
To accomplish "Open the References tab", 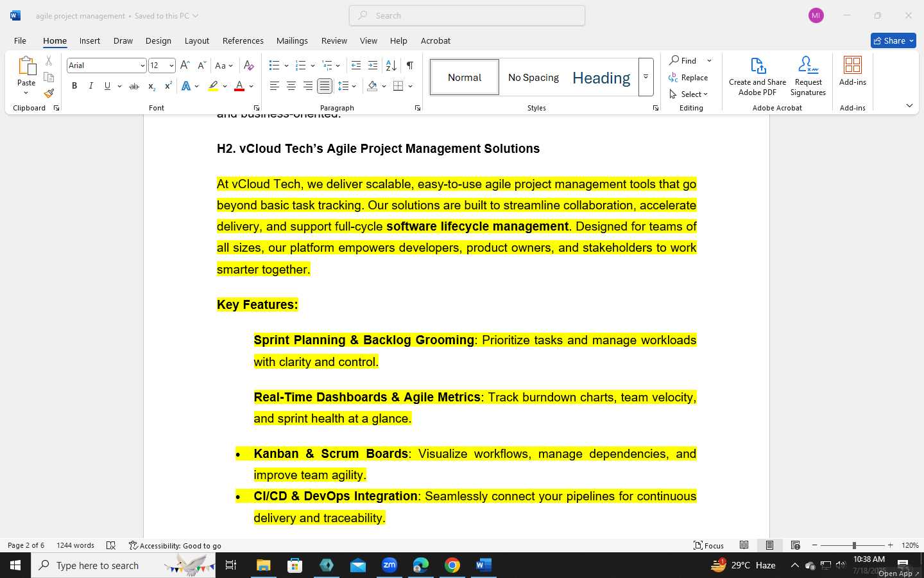I will [243, 40].
